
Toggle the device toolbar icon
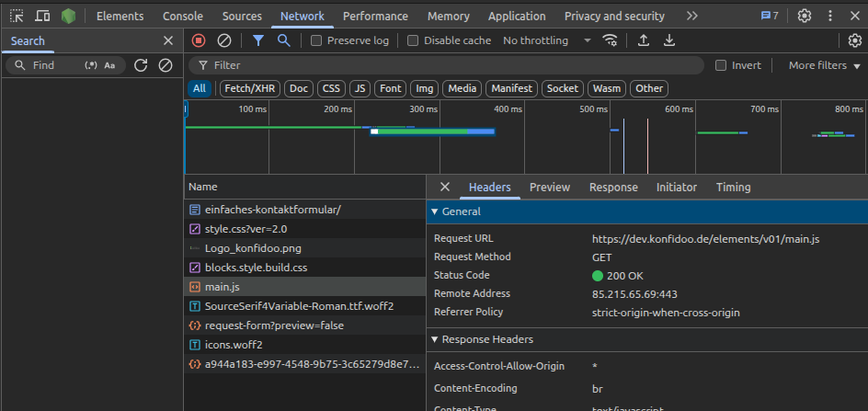pos(42,16)
